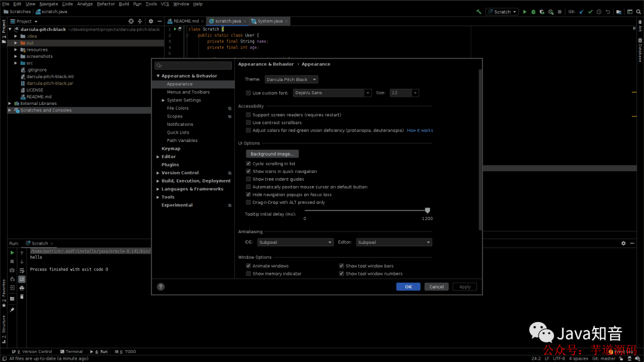Open the DejaVu Sans font dropdown

point(332,93)
